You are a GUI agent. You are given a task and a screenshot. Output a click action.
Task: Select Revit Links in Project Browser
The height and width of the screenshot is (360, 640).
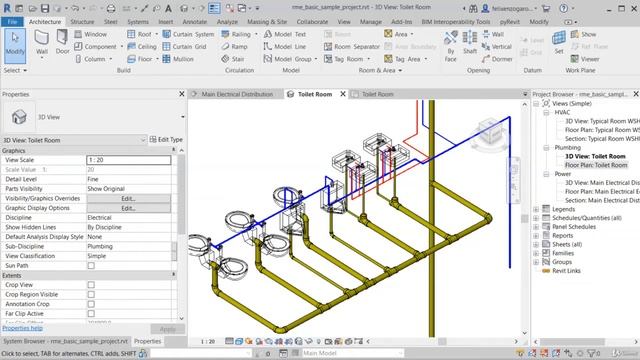566,271
